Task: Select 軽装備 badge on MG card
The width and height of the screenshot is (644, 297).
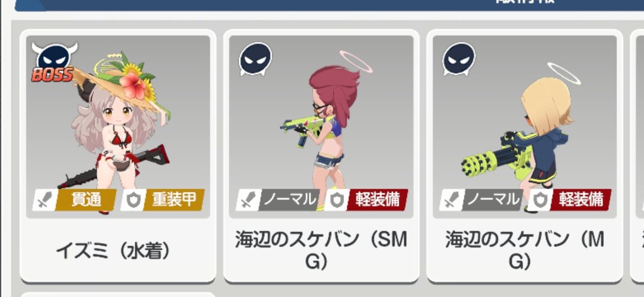Action: pyautogui.click(x=570, y=200)
